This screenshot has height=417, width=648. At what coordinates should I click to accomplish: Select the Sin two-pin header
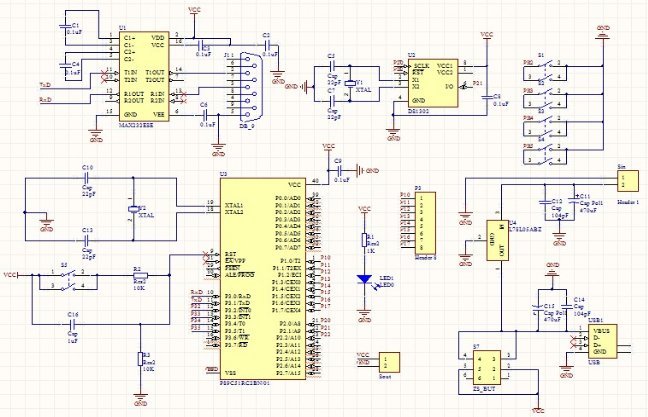click(628, 181)
